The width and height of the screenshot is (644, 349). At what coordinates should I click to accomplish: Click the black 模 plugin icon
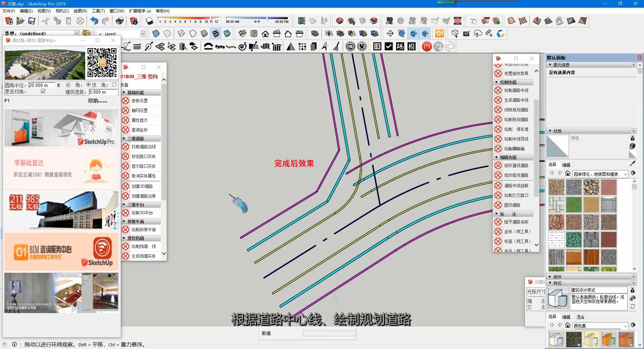click(412, 46)
